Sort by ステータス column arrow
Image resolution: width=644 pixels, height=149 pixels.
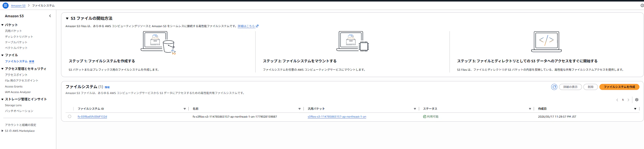(530, 109)
